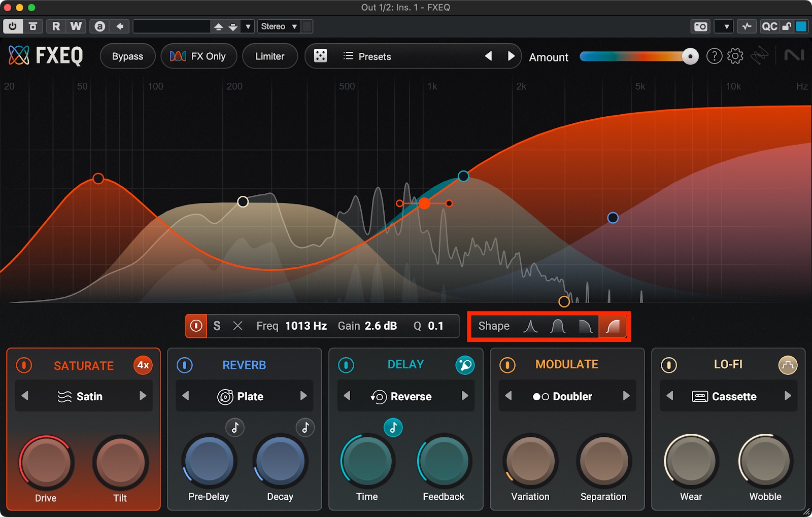The image size is (812, 517).
Task: Open Reverse delay type list
Action: tap(401, 396)
